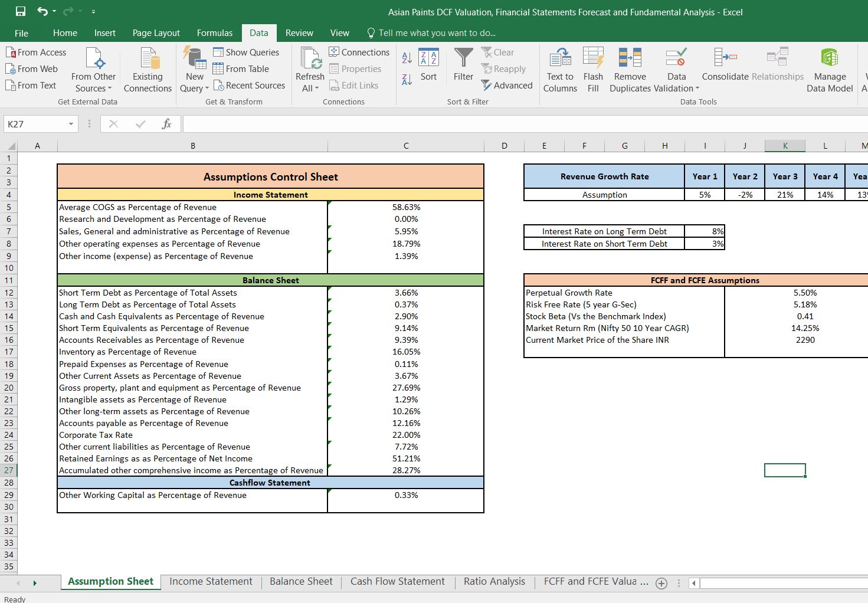868x603 pixels.
Task: Click the Perpetual Growth Rate value 5.50%
Action: (805, 293)
